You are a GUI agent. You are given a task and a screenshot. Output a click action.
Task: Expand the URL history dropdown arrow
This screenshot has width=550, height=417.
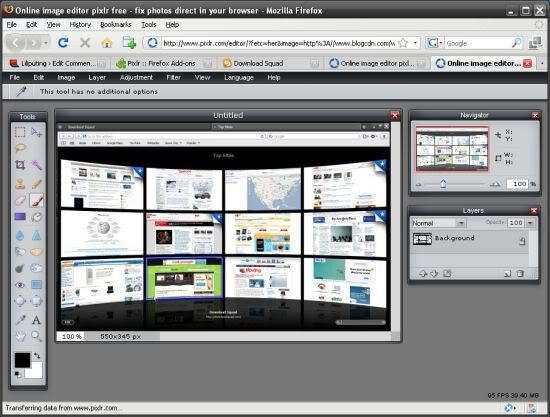415,43
